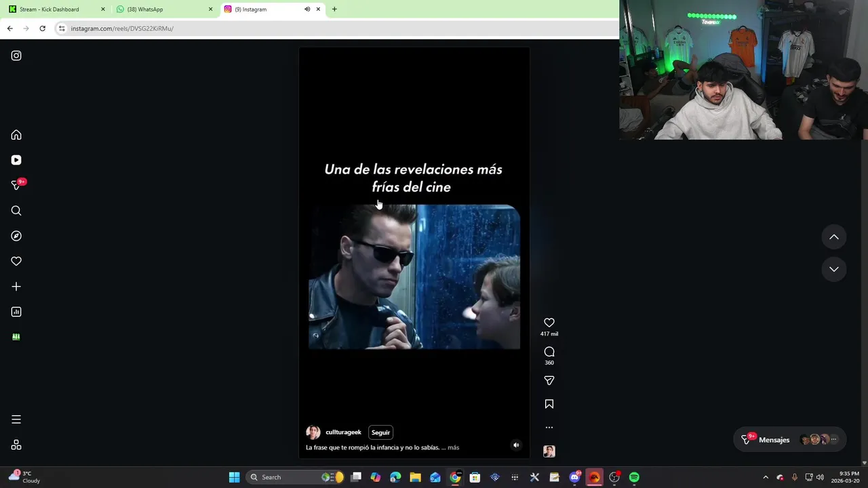Open the dashboard chart icon in sidebar
The width and height of the screenshot is (868, 488).
pos(16,312)
